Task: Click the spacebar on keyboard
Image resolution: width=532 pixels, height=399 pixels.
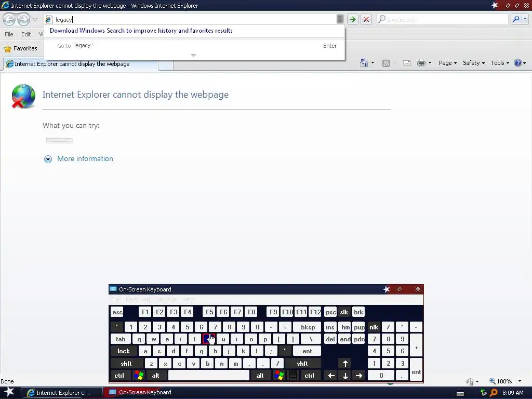Action: click(x=209, y=375)
